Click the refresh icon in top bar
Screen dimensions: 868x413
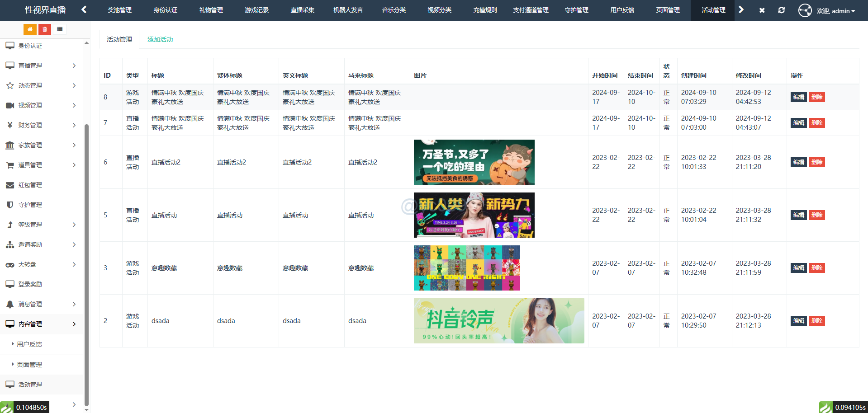tap(781, 10)
